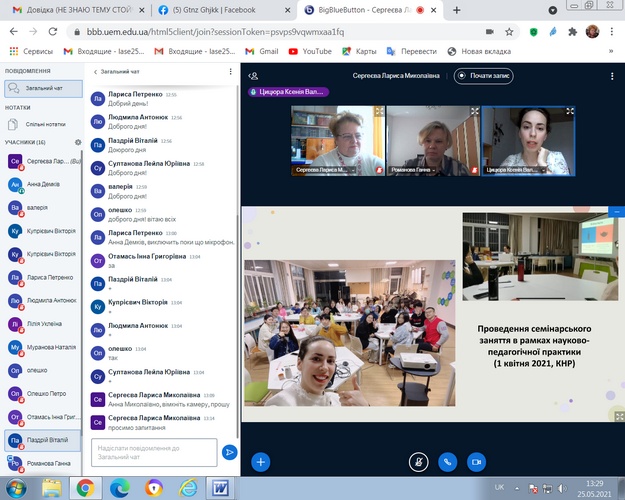Open the blue plus actions button
625x500 pixels.
coord(260,462)
